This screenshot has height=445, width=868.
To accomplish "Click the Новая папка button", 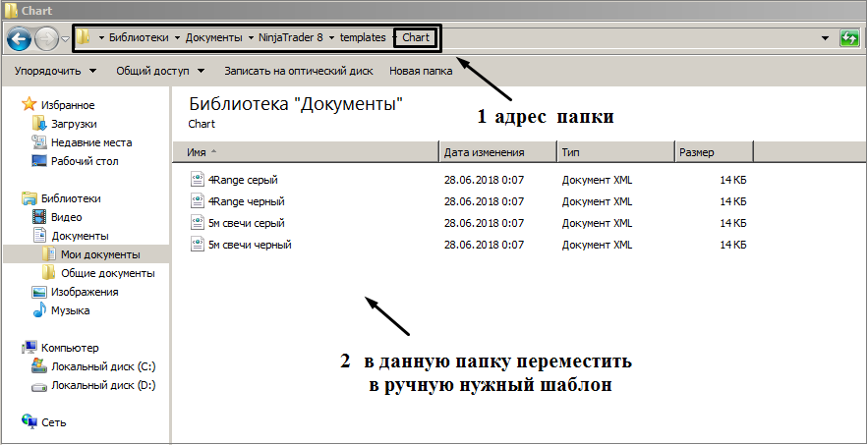I will pos(421,71).
